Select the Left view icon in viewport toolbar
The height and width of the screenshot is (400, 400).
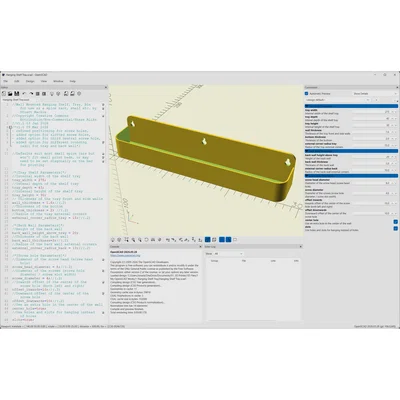pos(187,239)
